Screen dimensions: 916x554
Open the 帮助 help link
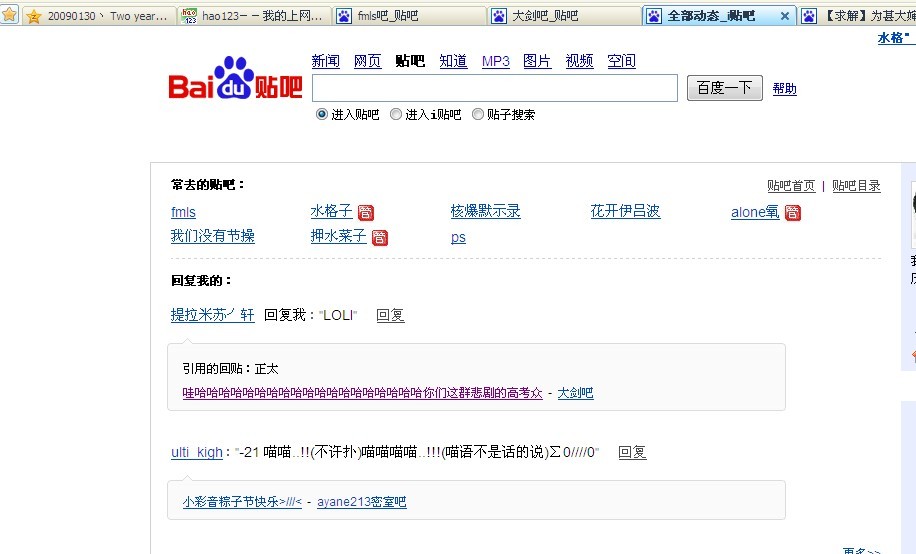pyautogui.click(x=785, y=89)
